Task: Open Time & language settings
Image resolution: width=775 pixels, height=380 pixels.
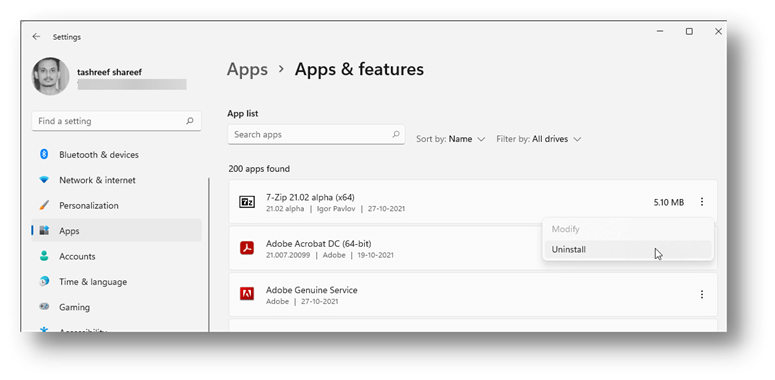Action: click(116, 282)
